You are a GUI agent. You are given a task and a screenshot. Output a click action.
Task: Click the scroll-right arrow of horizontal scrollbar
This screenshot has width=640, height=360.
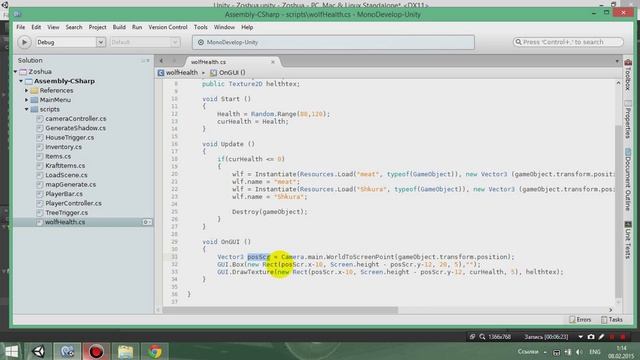[611, 310]
